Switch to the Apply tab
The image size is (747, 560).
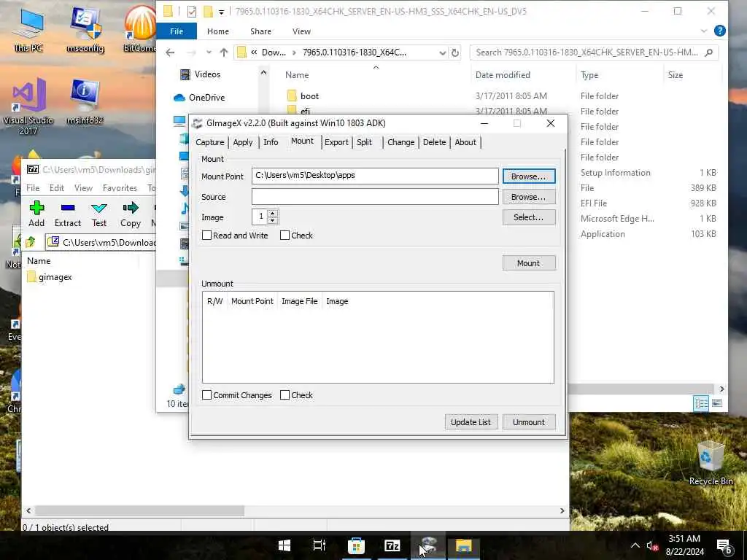[x=242, y=142]
